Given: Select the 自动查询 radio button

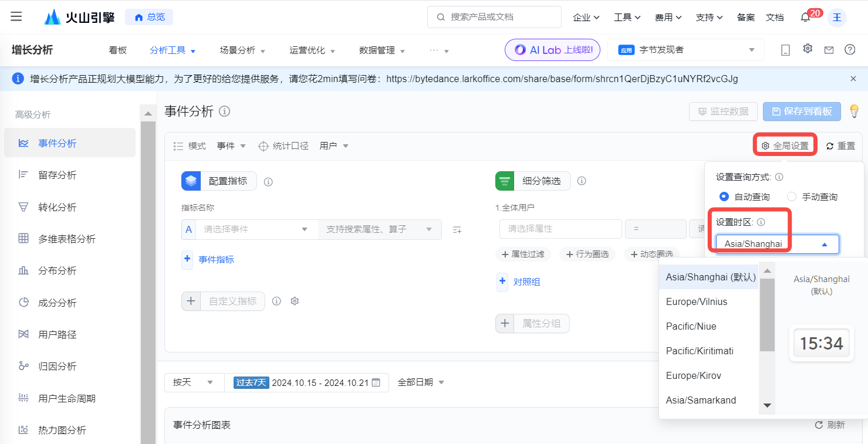Looking at the screenshot, I should 724,196.
